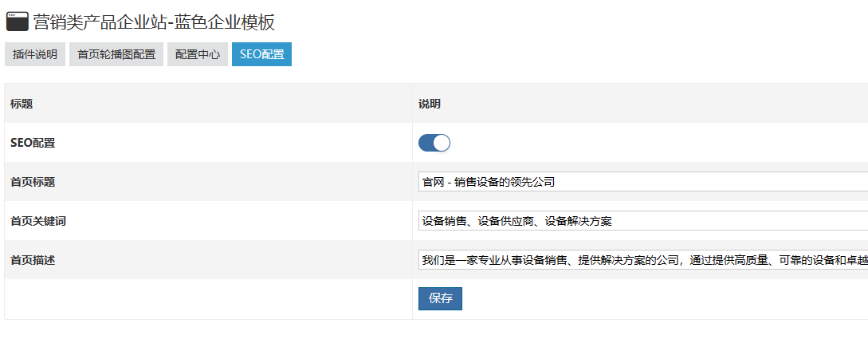Click the white knob on the SEO switch
Screen dimensions: 868x351
pos(442,143)
